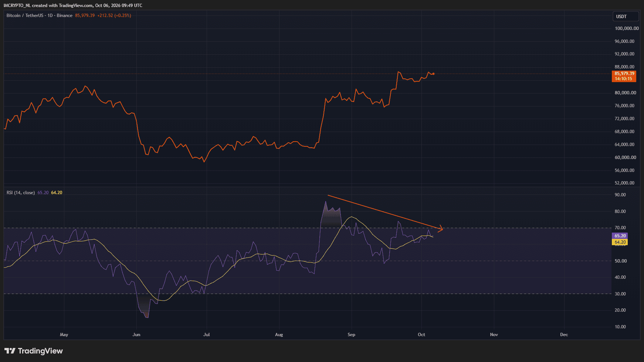Screen dimensions: 644x362
Task: Click the 72,000.00 price axis label
Action: click(624, 119)
